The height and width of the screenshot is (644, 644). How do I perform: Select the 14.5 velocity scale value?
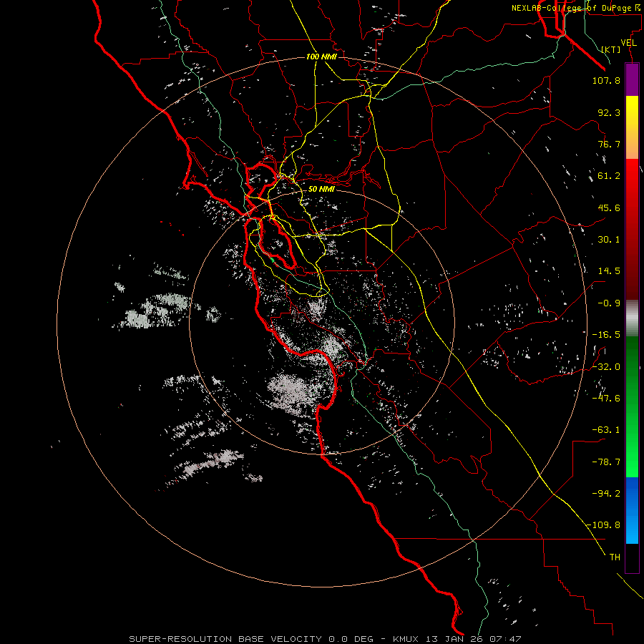609,271
